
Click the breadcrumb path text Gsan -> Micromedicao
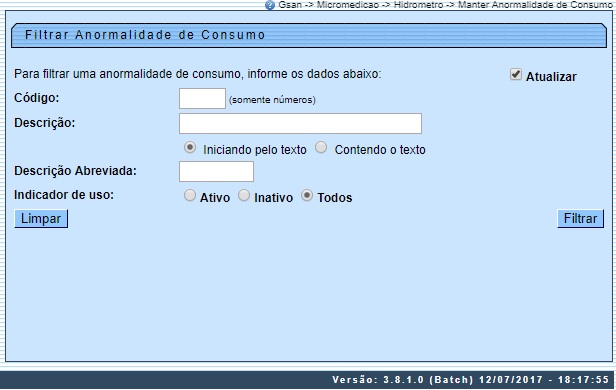click(x=328, y=5)
